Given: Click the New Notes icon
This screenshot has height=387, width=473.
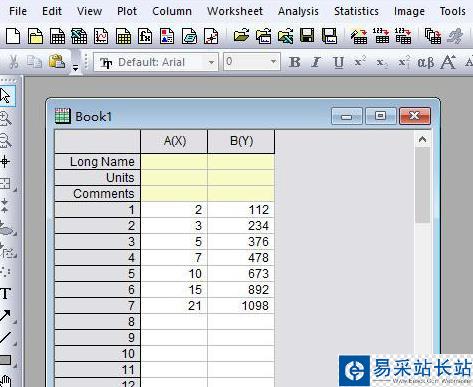Looking at the screenshot, I should (x=189, y=36).
